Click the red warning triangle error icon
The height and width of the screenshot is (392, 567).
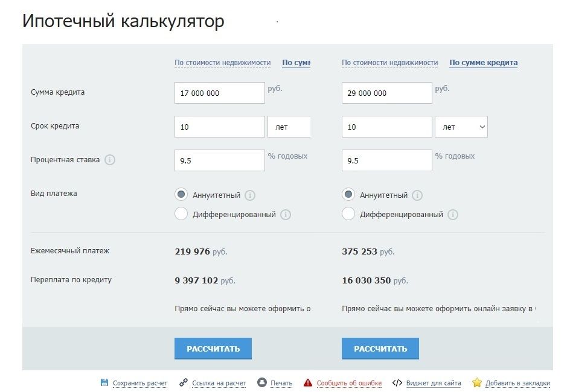point(308,382)
